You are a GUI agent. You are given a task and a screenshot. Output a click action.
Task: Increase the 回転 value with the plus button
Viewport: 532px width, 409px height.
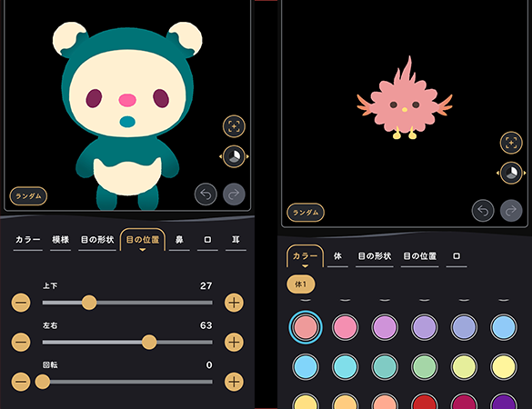click(234, 382)
